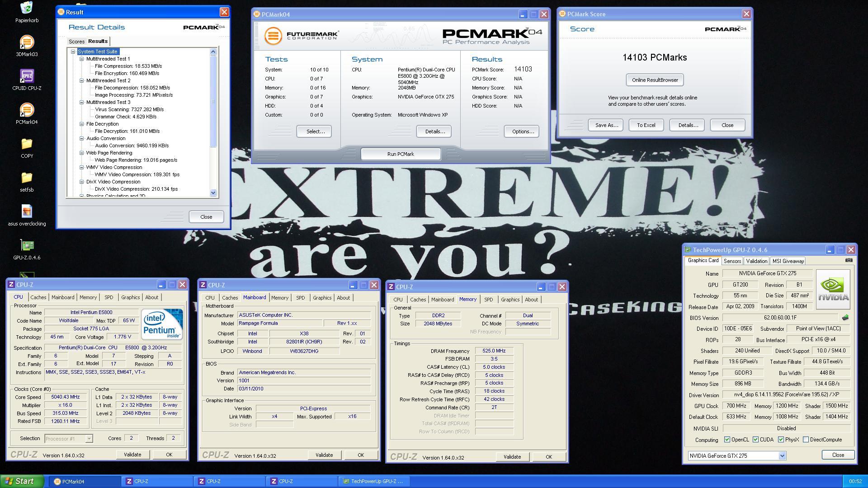Click the NVIDIA logo in GPU-Z
Screen dimensions: 868x488
click(833, 290)
